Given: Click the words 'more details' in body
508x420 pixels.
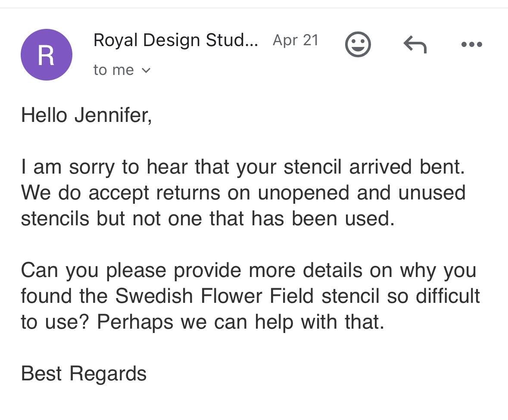Looking at the screenshot, I should [305, 271].
